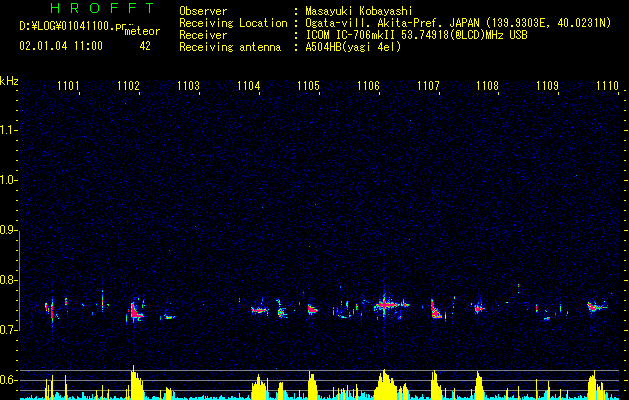The width and height of the screenshot is (629, 400).
Task: Click the strong meteor echo at 1106
Action: [385, 305]
